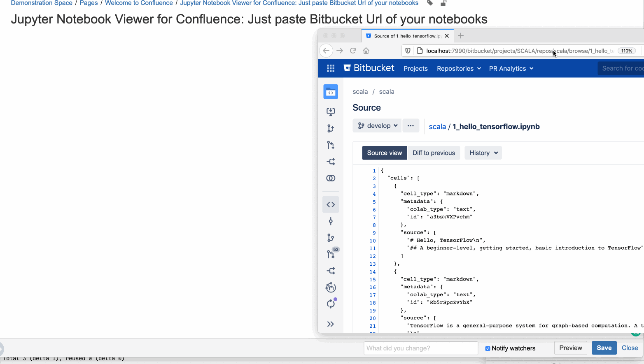Open the Projects menu item
Screen dimensions: 644x364
pos(415,68)
